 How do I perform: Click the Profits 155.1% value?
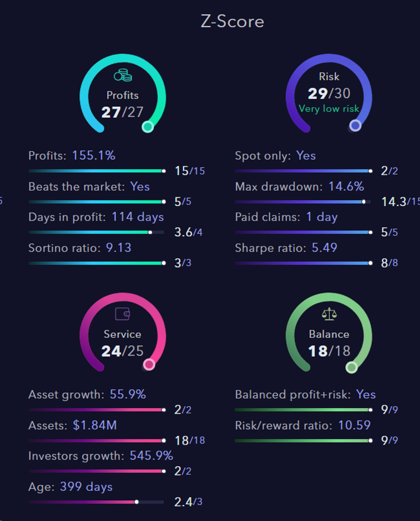pyautogui.click(x=94, y=155)
